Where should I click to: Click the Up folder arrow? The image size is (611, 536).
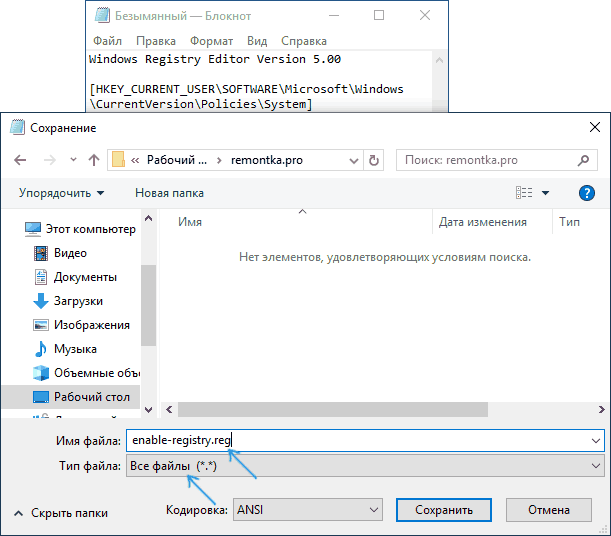94,160
